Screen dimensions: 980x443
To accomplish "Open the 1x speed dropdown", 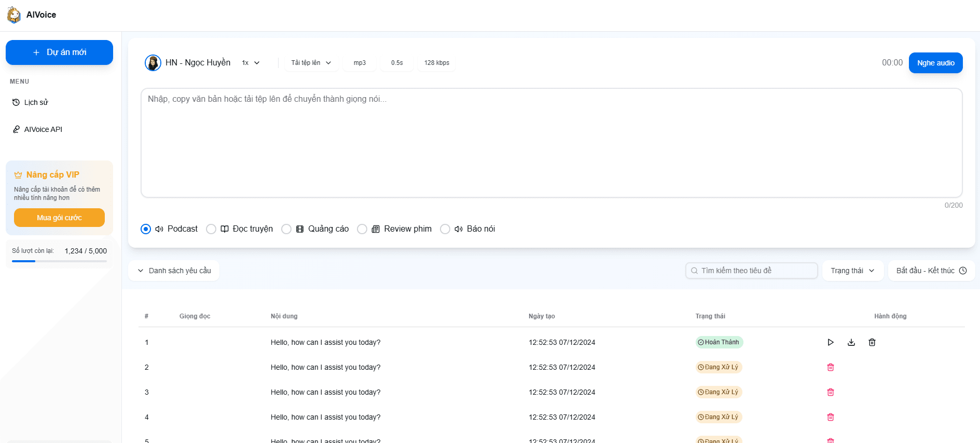I will click(251, 63).
